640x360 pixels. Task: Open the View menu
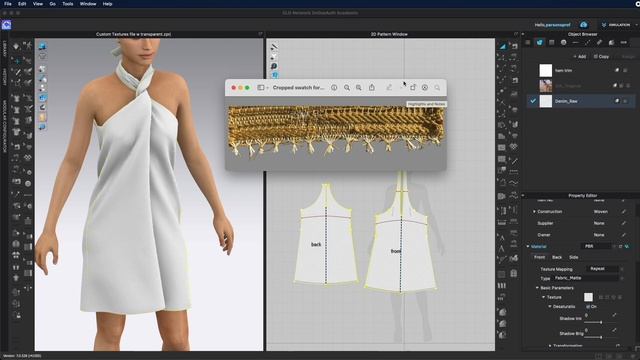[x=38, y=4]
